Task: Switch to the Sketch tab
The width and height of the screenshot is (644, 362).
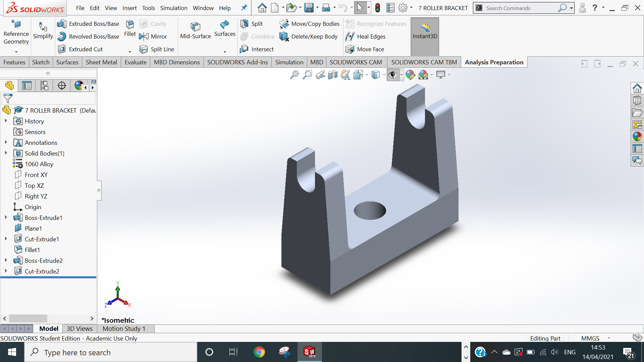Action: 41,62
